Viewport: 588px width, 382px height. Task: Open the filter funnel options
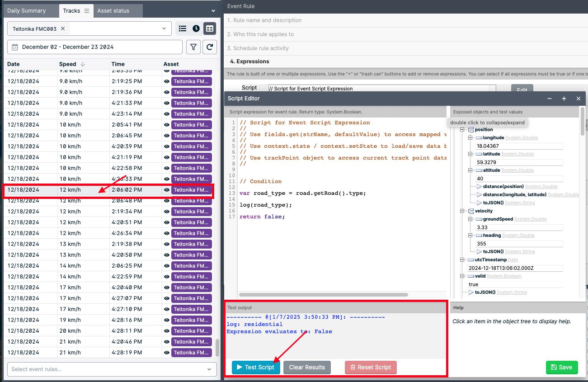click(x=193, y=47)
